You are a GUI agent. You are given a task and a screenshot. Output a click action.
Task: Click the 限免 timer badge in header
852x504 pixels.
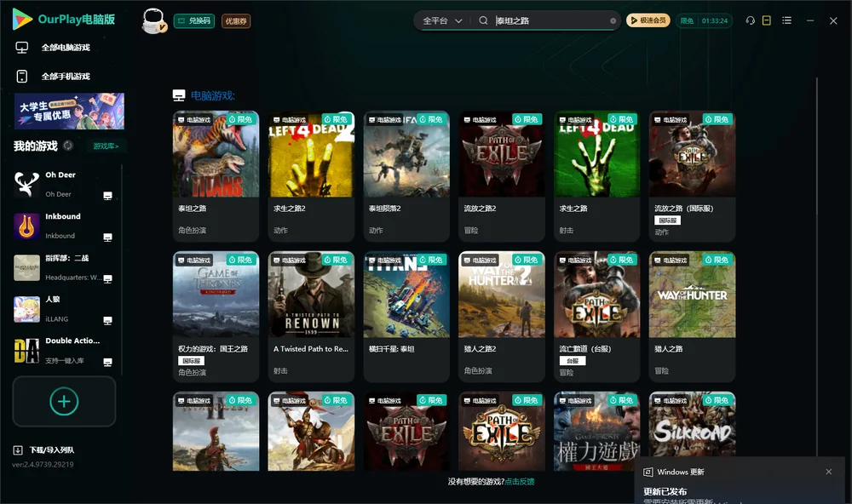(x=704, y=20)
